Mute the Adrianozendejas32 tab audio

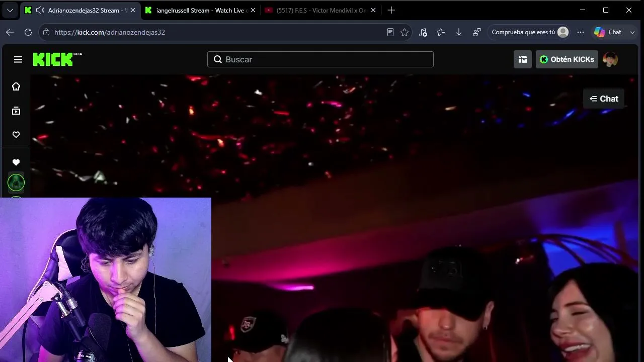pyautogui.click(x=40, y=10)
